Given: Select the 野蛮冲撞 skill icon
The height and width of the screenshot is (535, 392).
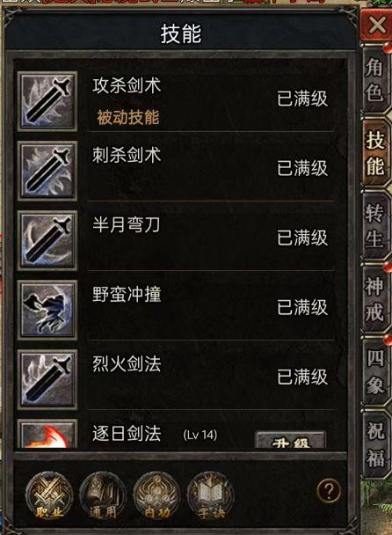Looking at the screenshot, I should tap(47, 310).
